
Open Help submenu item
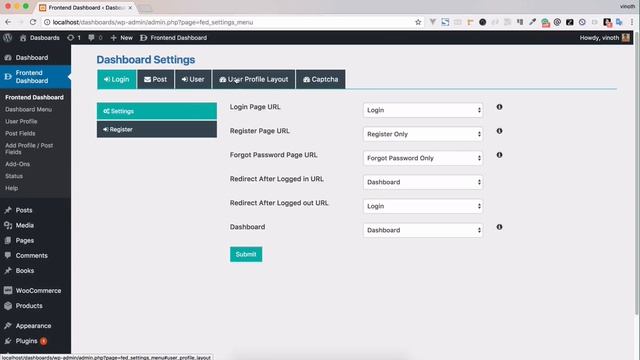11,188
